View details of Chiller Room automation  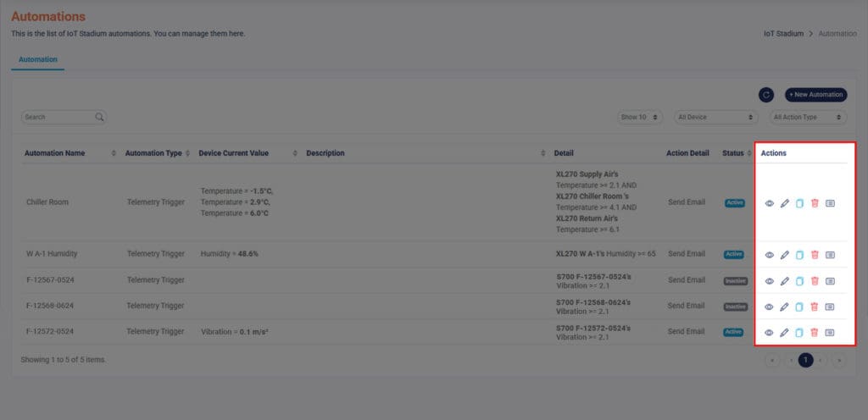pyautogui.click(x=769, y=203)
